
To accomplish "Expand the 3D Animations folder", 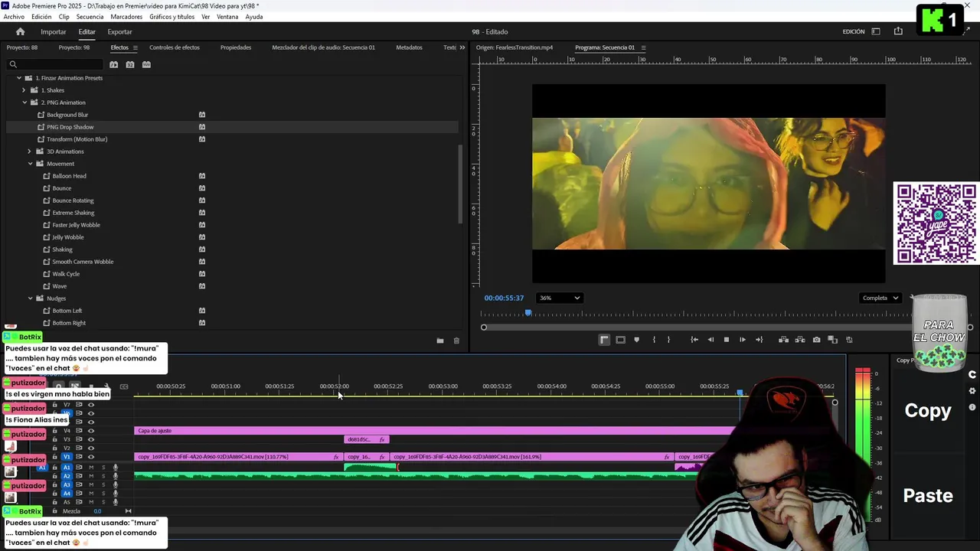I will click(29, 152).
